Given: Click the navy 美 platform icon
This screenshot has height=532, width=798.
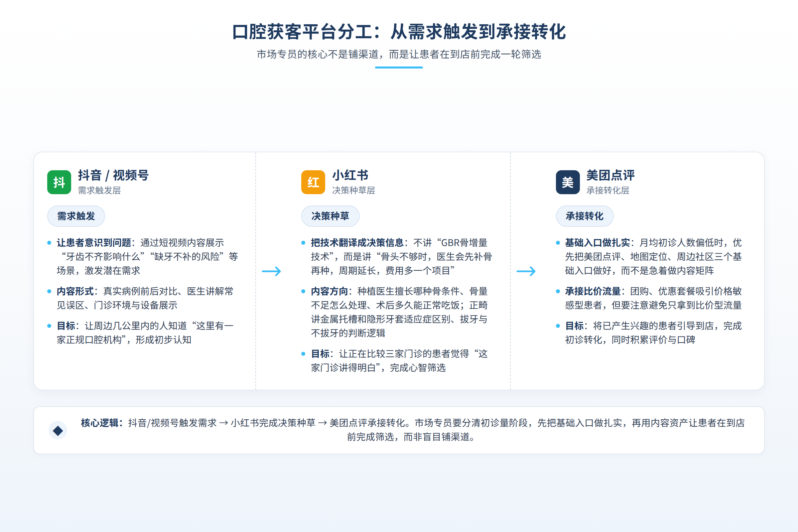Looking at the screenshot, I should pyautogui.click(x=568, y=182).
